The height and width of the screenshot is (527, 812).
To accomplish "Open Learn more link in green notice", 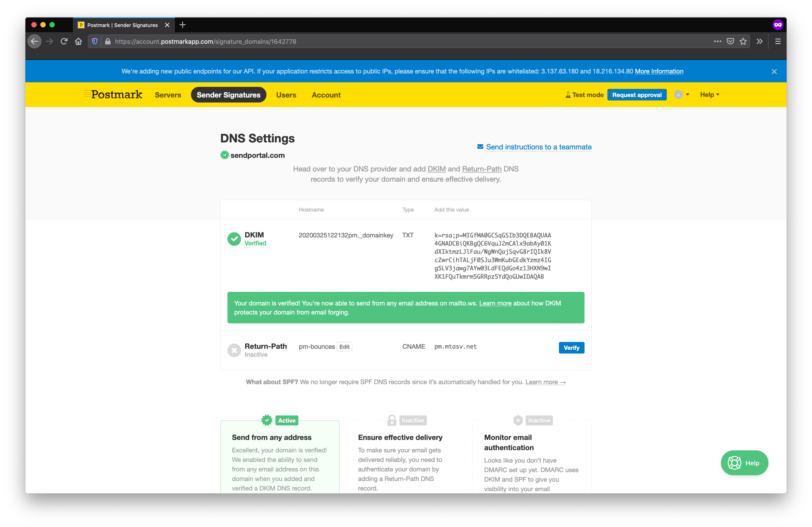I will (495, 303).
